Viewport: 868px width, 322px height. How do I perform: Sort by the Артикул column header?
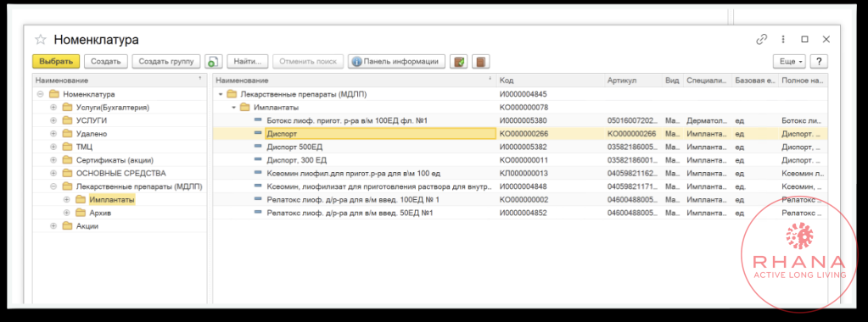[633, 80]
